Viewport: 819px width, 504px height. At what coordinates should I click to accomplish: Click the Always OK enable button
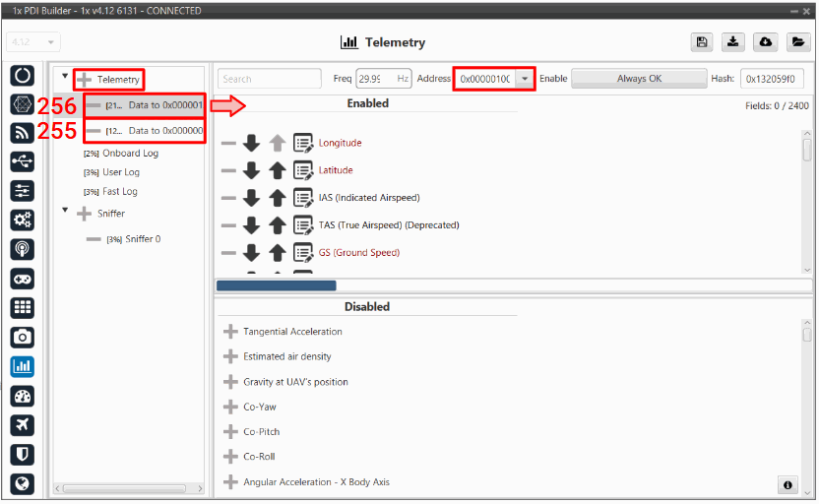point(639,79)
